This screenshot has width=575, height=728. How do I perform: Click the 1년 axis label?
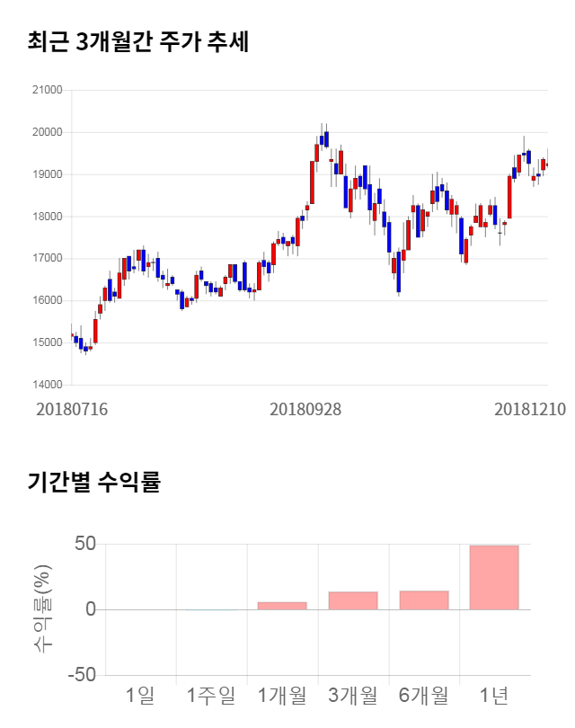[494, 695]
